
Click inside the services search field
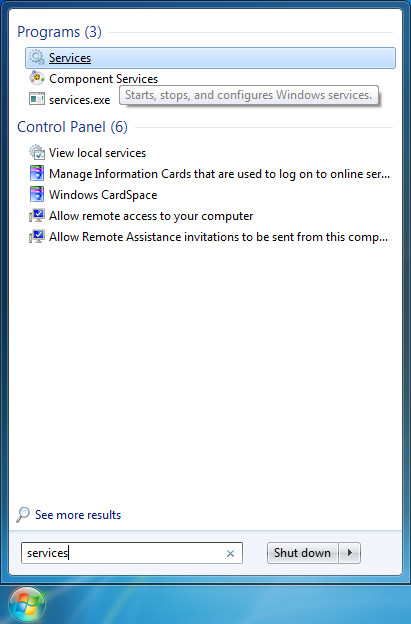click(x=132, y=553)
